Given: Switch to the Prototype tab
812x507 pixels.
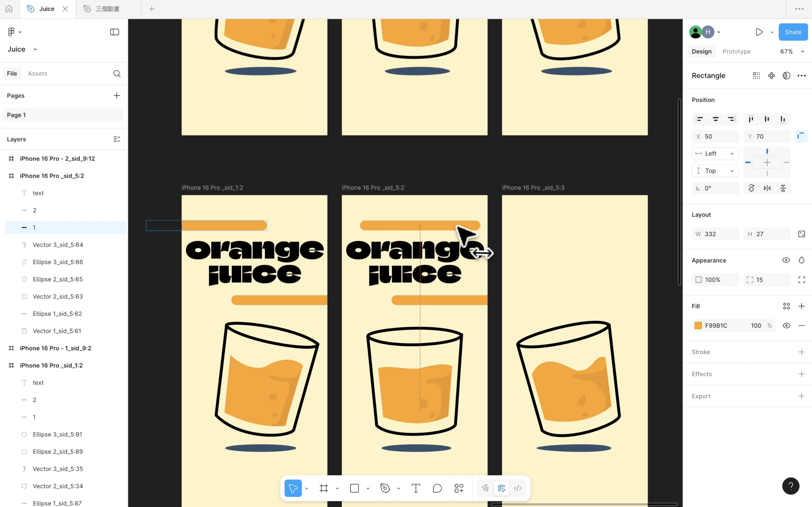Looking at the screenshot, I should click(736, 51).
